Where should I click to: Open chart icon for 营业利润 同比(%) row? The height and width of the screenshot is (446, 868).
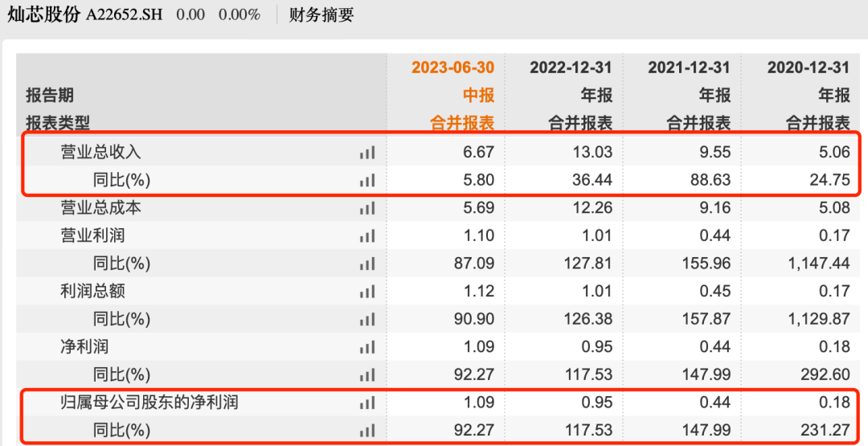pos(367,264)
